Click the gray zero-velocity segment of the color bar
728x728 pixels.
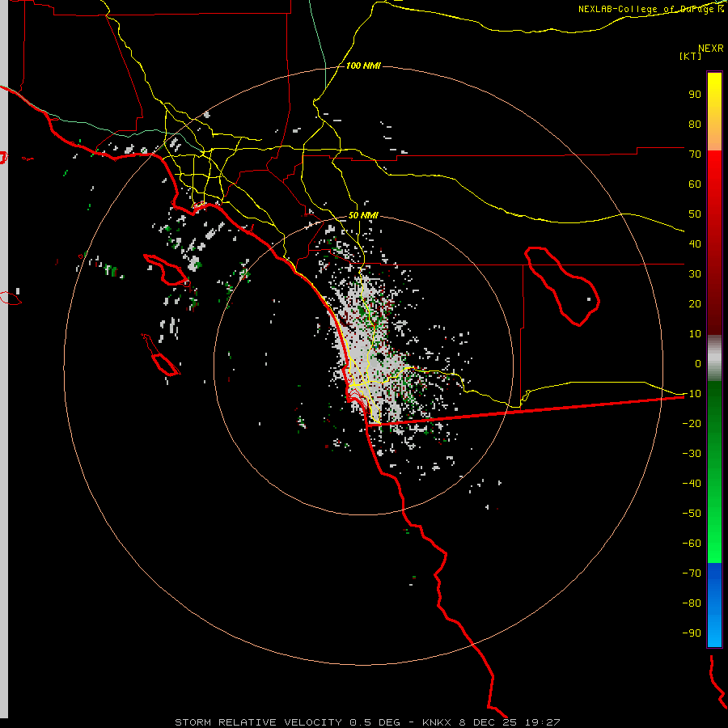714,358
